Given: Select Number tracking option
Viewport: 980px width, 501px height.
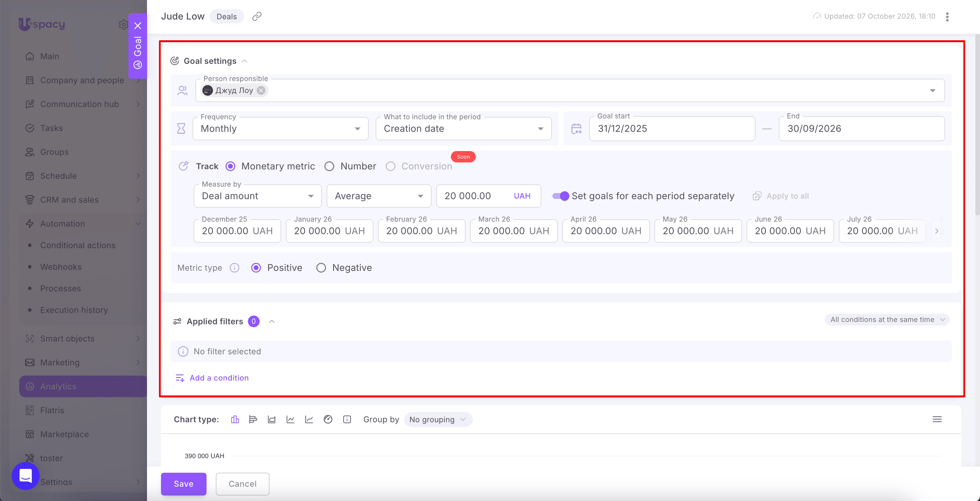Looking at the screenshot, I should (x=330, y=166).
